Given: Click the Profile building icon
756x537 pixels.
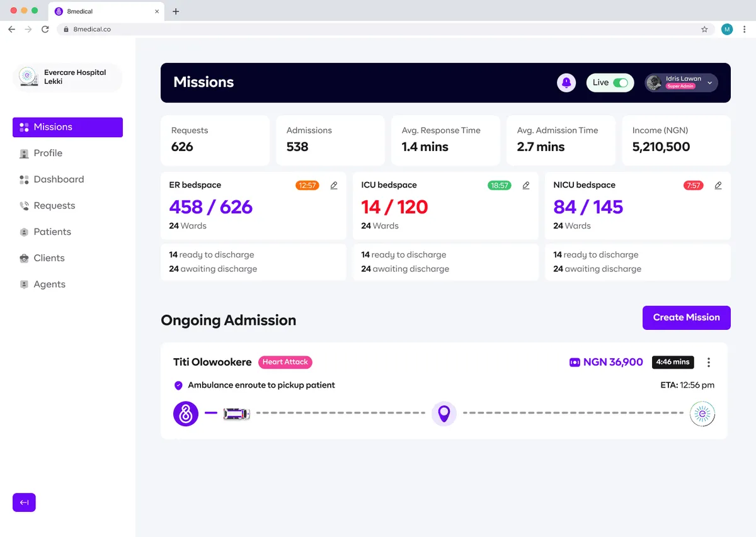Looking at the screenshot, I should tap(24, 154).
